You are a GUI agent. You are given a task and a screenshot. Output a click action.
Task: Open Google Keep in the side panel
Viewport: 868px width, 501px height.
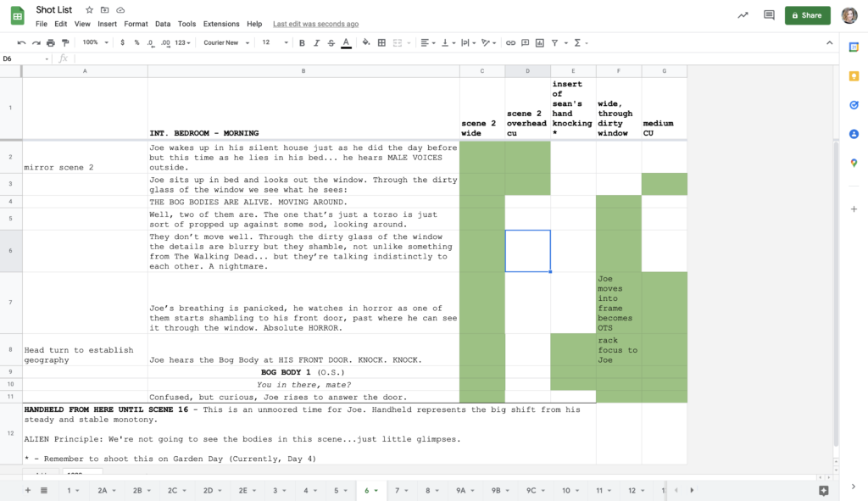(854, 75)
